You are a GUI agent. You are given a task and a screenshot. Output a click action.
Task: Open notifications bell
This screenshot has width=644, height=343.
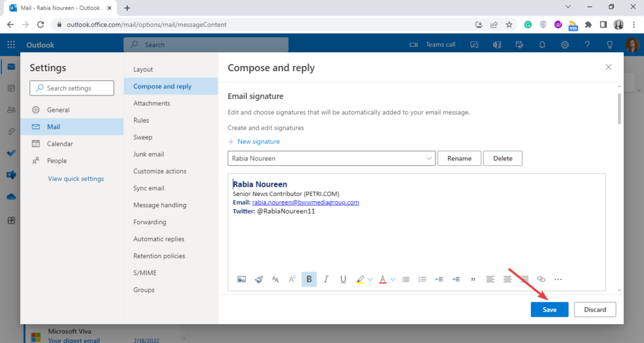click(542, 45)
